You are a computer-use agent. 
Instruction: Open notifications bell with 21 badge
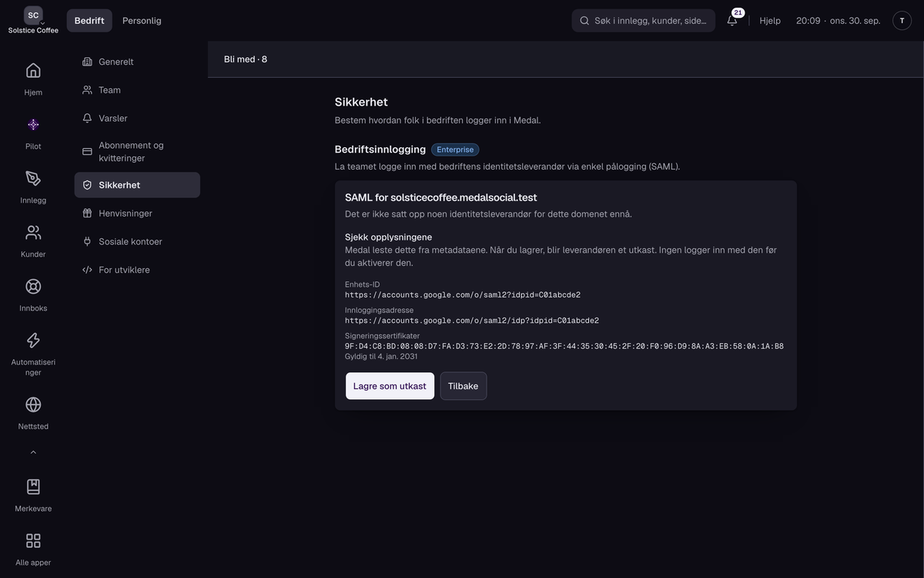[x=732, y=20]
